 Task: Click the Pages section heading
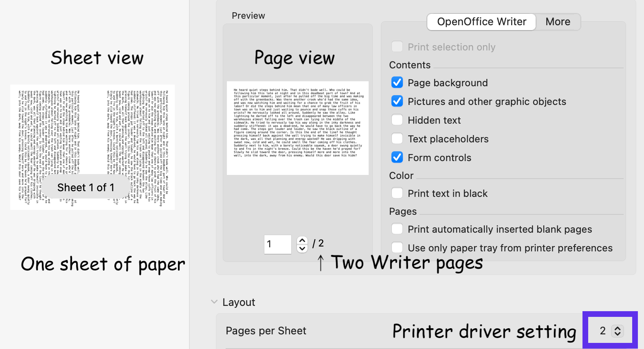(403, 212)
